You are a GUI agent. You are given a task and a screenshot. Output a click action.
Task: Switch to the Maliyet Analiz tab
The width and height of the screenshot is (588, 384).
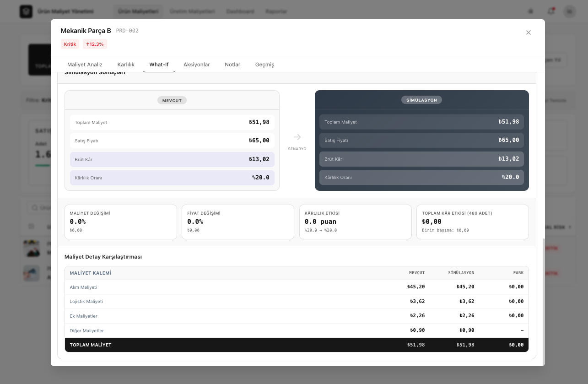point(85,65)
